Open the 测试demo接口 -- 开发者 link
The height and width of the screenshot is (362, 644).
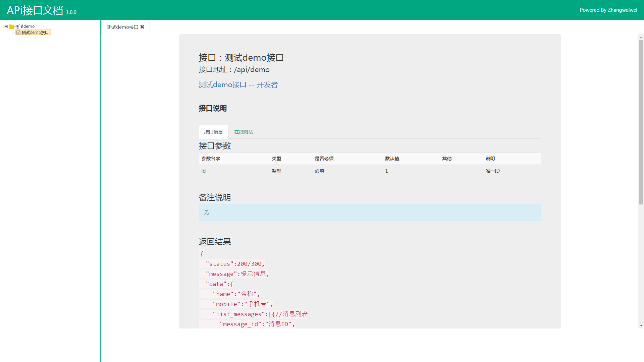(238, 85)
